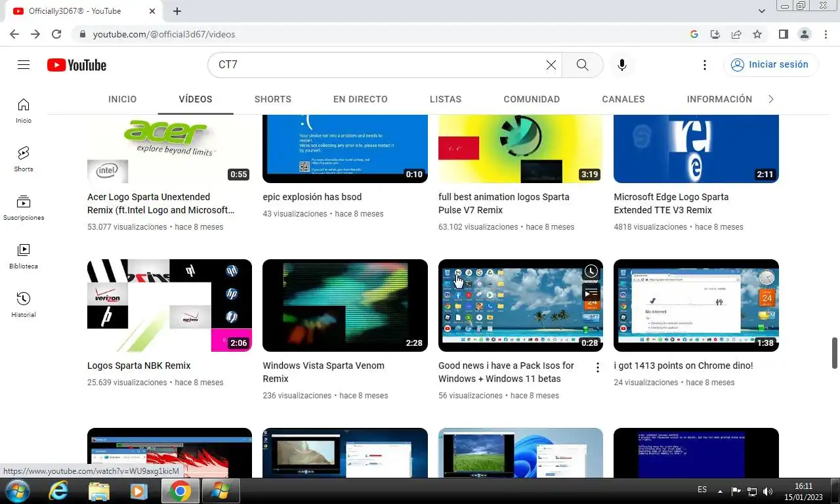Image resolution: width=840 pixels, height=504 pixels.
Task: Open Biblioteca in the sidebar
Action: point(24,257)
